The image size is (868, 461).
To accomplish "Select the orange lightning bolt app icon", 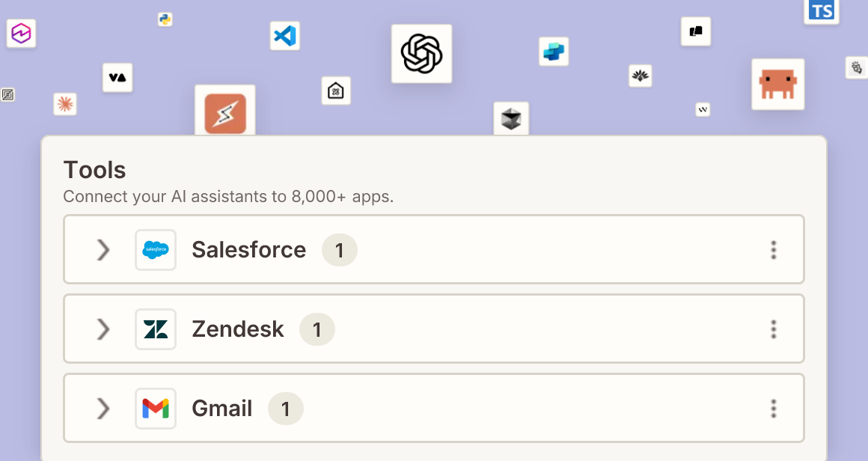I will tap(224, 112).
